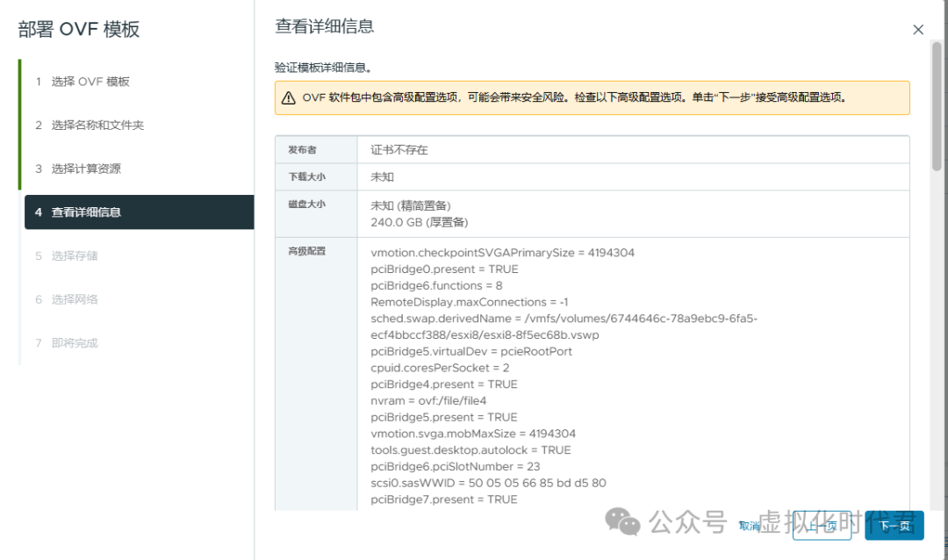Click pciBridge0.present = TRUE line
Viewport: 948px width, 560px height.
444,269
